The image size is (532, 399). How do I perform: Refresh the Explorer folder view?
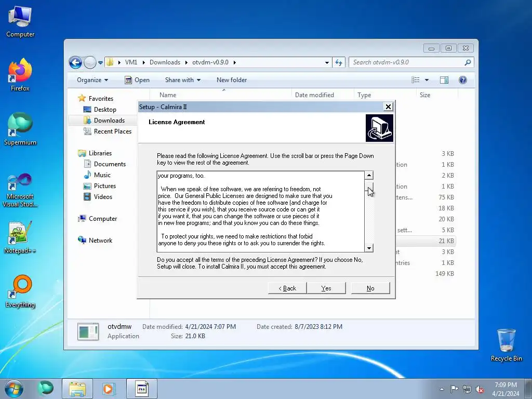coord(339,62)
